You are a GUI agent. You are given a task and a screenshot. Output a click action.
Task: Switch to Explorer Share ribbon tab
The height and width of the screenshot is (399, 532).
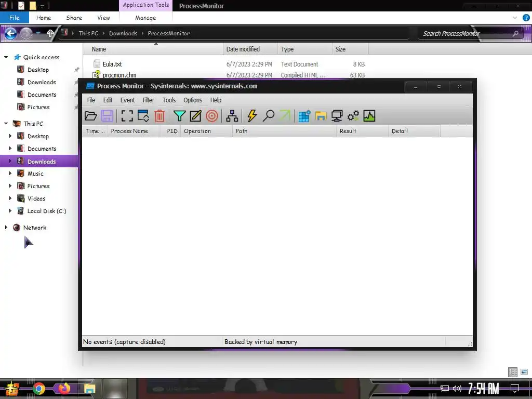[x=74, y=18]
